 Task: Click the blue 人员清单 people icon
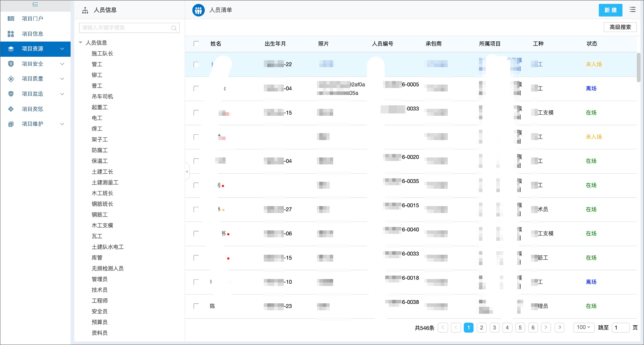point(199,10)
